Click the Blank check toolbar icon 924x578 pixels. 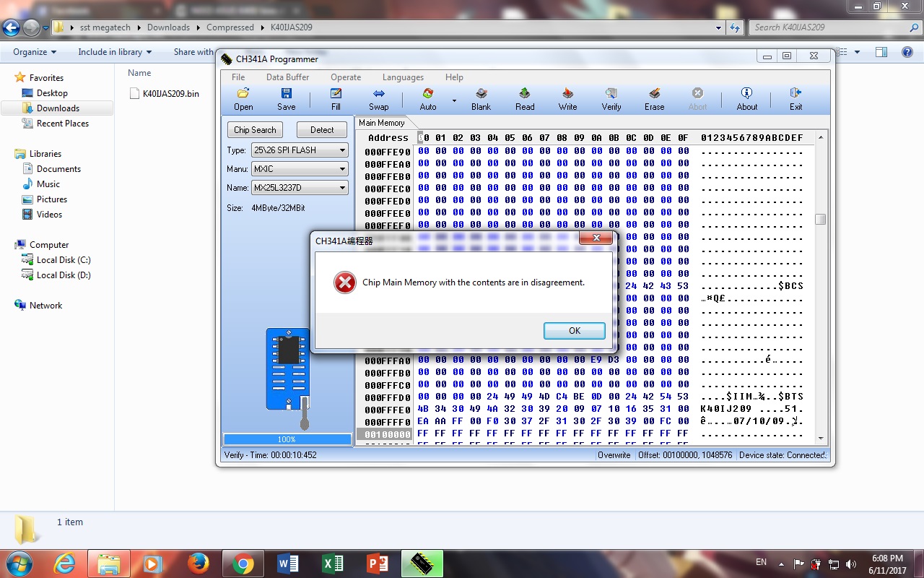[481, 99]
